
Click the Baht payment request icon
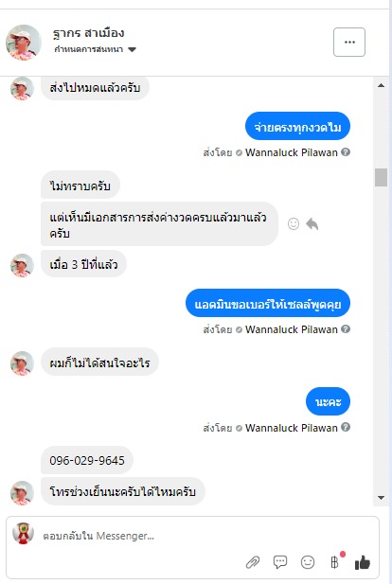point(335,562)
